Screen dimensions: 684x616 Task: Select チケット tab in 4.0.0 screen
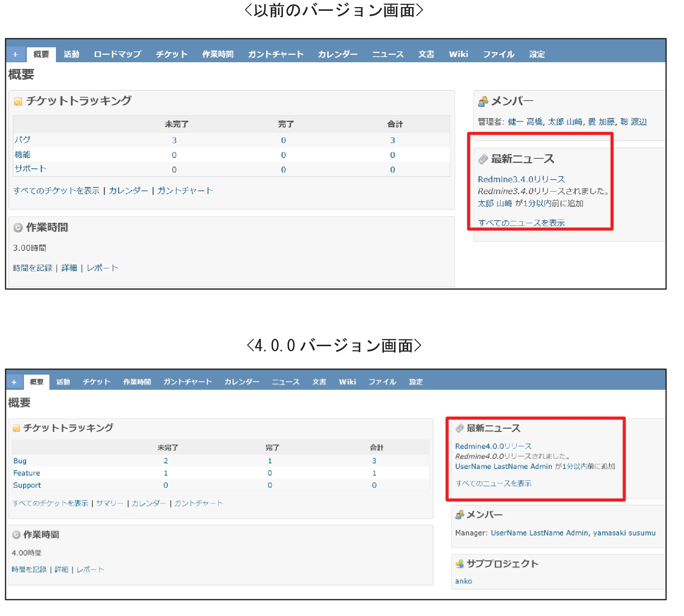coord(97,382)
